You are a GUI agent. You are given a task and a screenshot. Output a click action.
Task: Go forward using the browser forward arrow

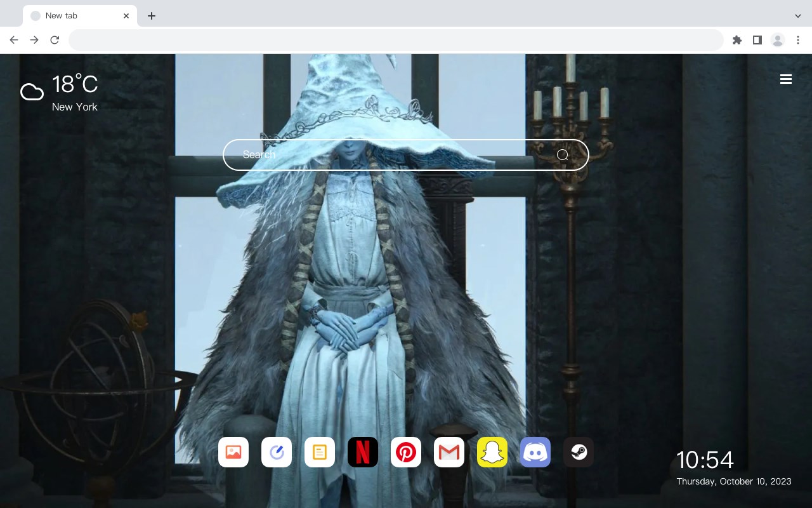34,40
